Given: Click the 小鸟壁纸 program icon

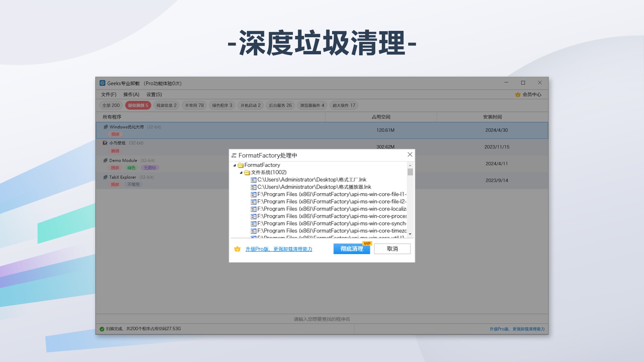Looking at the screenshot, I should (105, 143).
